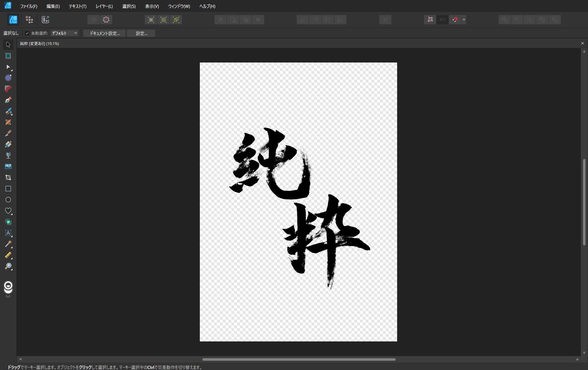Pick the Ellipse shape tool

pos(8,200)
